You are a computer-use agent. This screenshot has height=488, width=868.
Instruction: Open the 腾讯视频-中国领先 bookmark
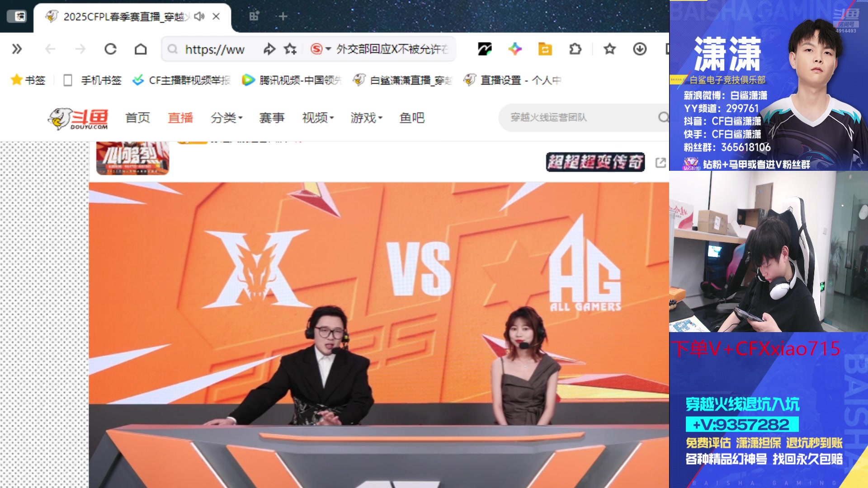coord(292,80)
